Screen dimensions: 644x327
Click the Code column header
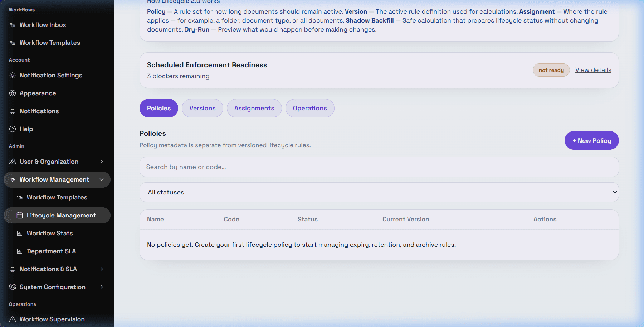(x=231, y=219)
